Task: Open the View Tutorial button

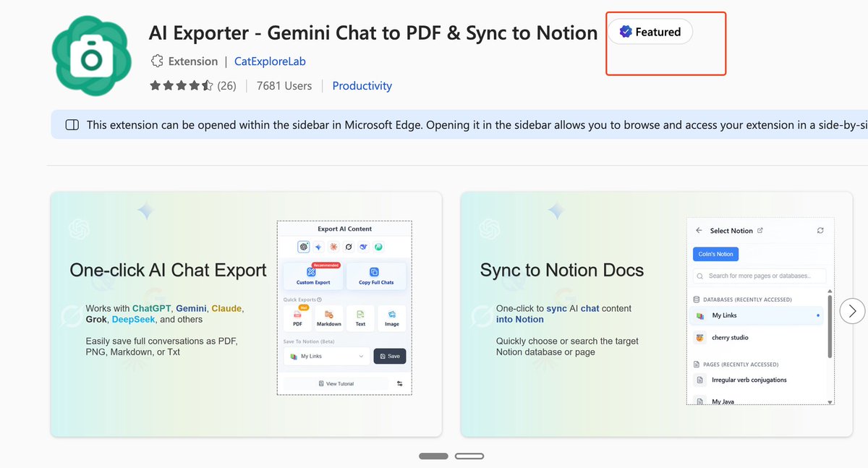Action: click(336, 383)
